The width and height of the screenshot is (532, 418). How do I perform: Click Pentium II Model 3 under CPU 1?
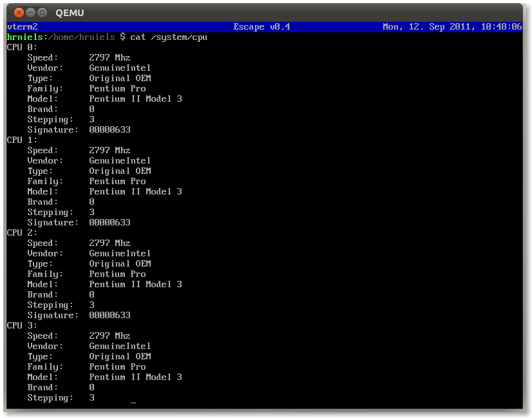coord(135,192)
